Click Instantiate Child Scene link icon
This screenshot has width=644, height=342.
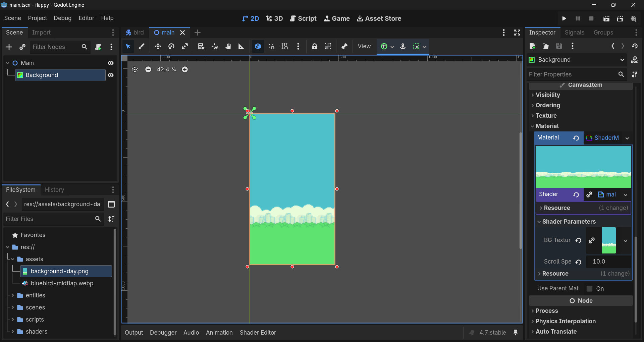tap(22, 47)
